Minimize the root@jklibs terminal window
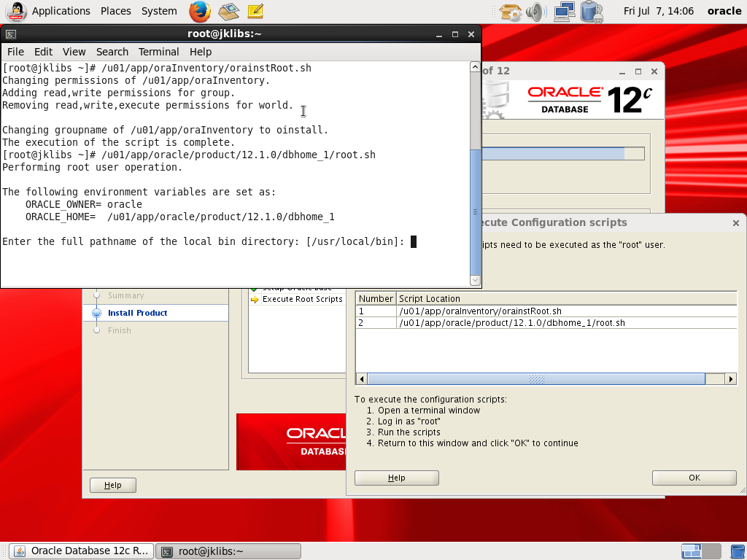The width and height of the screenshot is (747, 560). [x=439, y=34]
